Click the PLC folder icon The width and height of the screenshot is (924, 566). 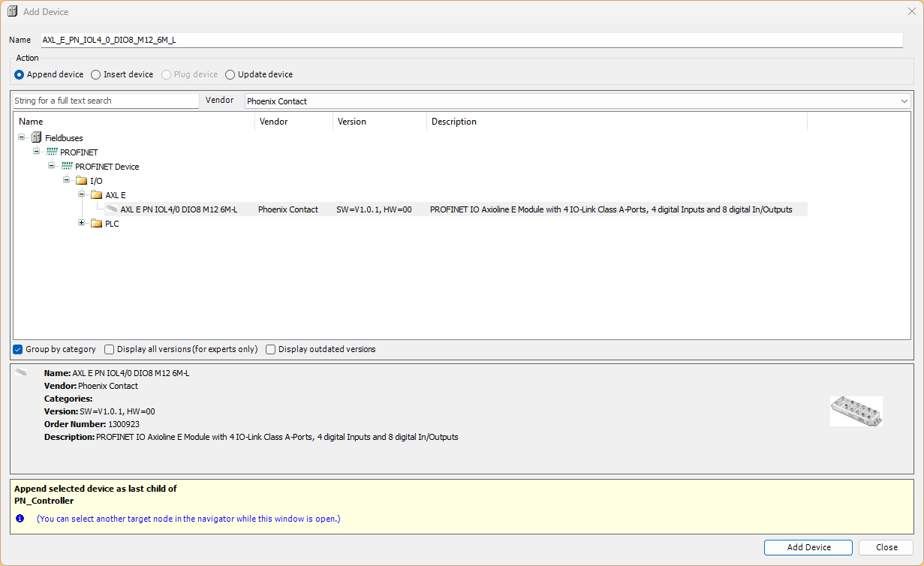click(x=96, y=224)
